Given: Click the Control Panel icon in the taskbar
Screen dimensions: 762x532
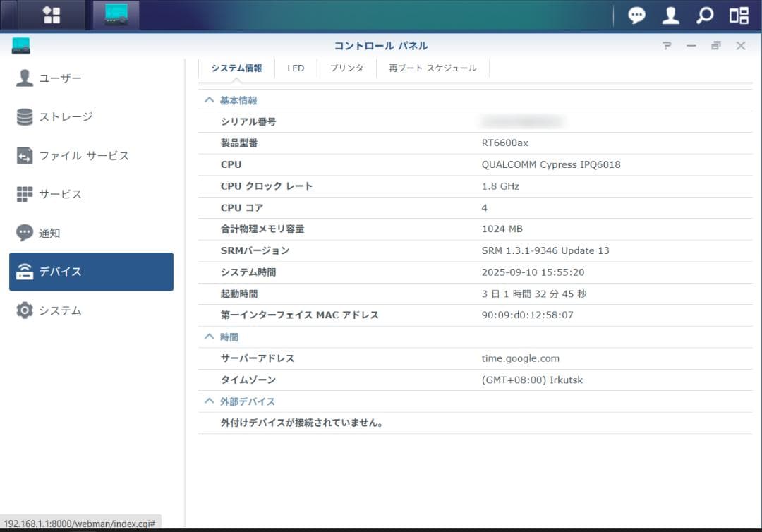Looking at the screenshot, I should (115, 15).
